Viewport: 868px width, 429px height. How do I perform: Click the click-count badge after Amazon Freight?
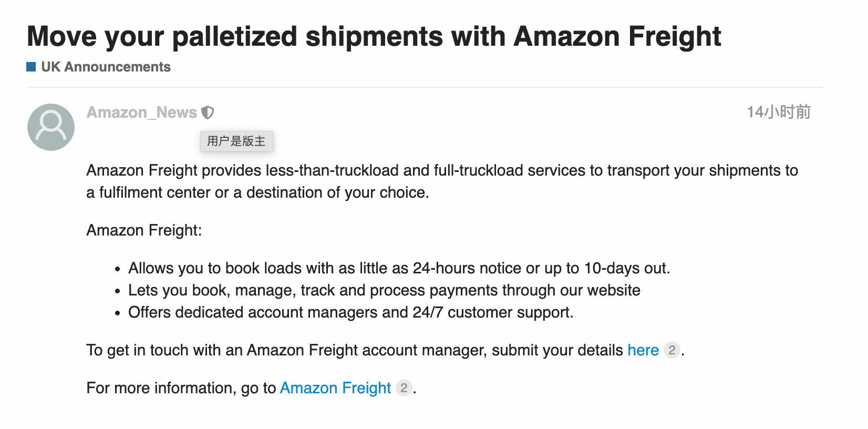404,388
